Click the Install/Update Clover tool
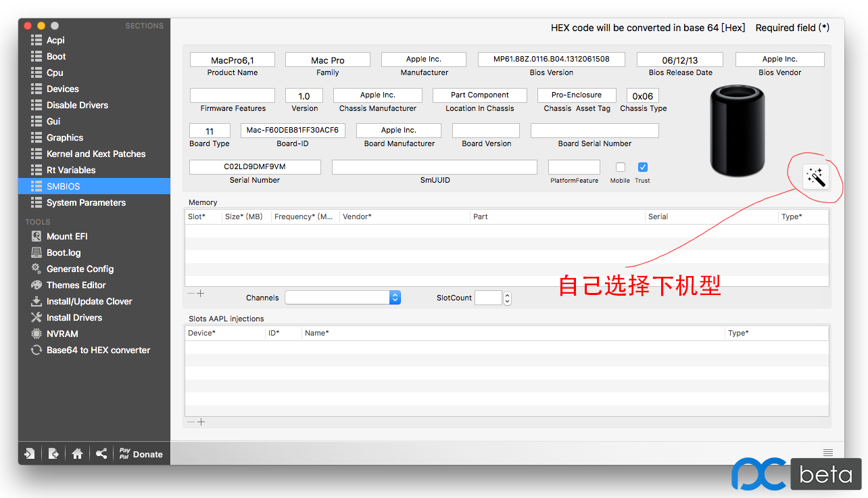The height and width of the screenshot is (498, 868). (89, 301)
